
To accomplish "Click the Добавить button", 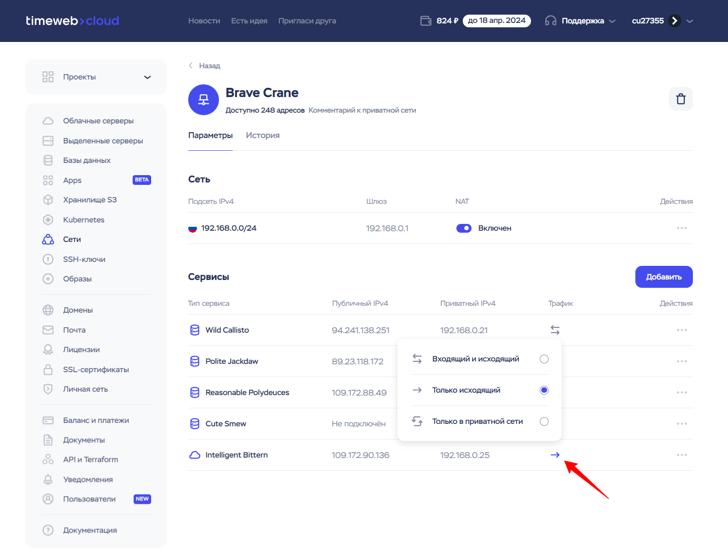I will coord(664,277).
